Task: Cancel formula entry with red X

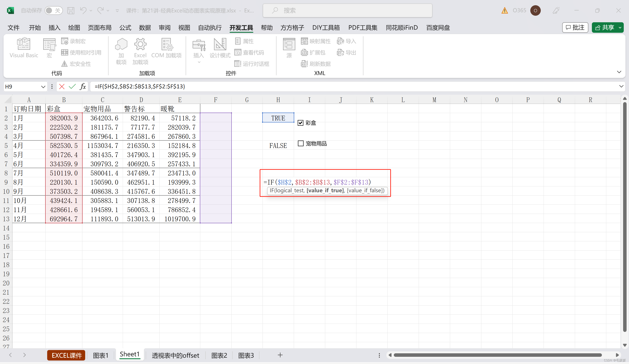Action: pyautogui.click(x=62, y=86)
